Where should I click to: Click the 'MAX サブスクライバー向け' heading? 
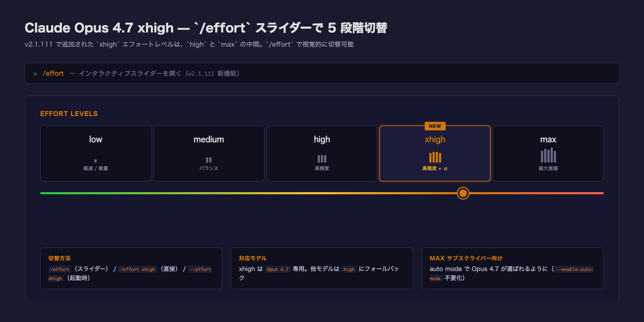point(466,258)
